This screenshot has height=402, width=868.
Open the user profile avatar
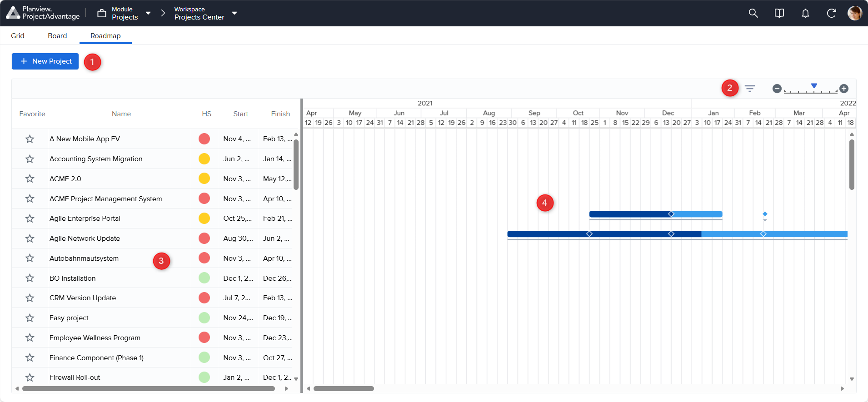(x=854, y=13)
